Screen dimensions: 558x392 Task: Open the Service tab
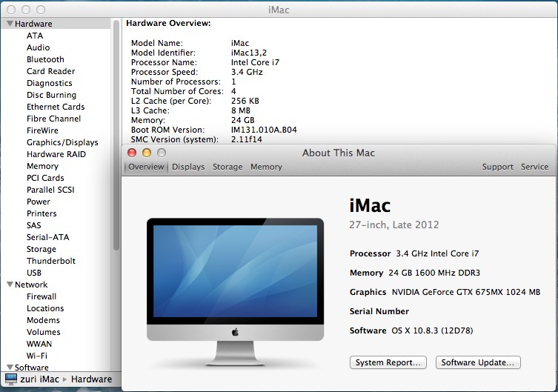534,167
